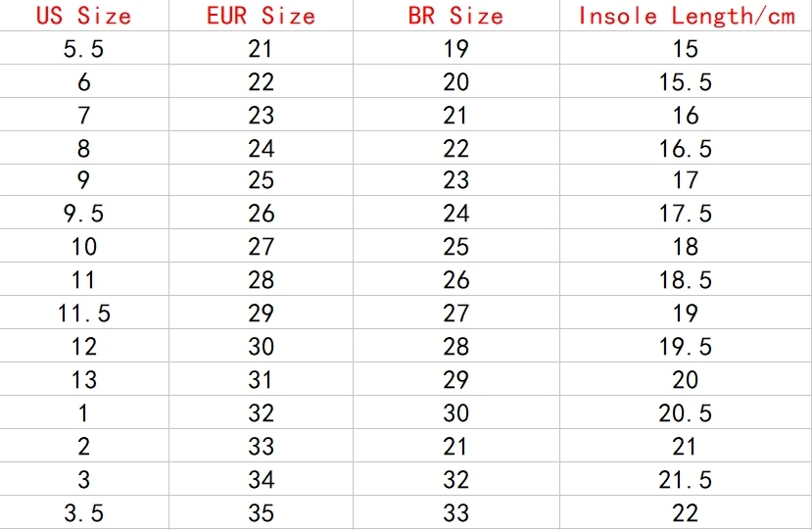812x530 pixels.
Task: Click the EUR size 33 cell
Action: coord(261,446)
